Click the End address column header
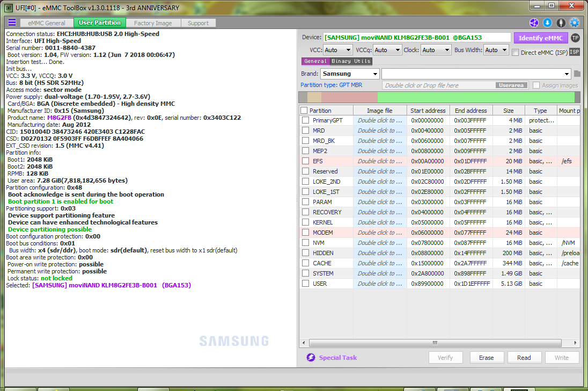Screen dimensions: 588x391 [471, 111]
